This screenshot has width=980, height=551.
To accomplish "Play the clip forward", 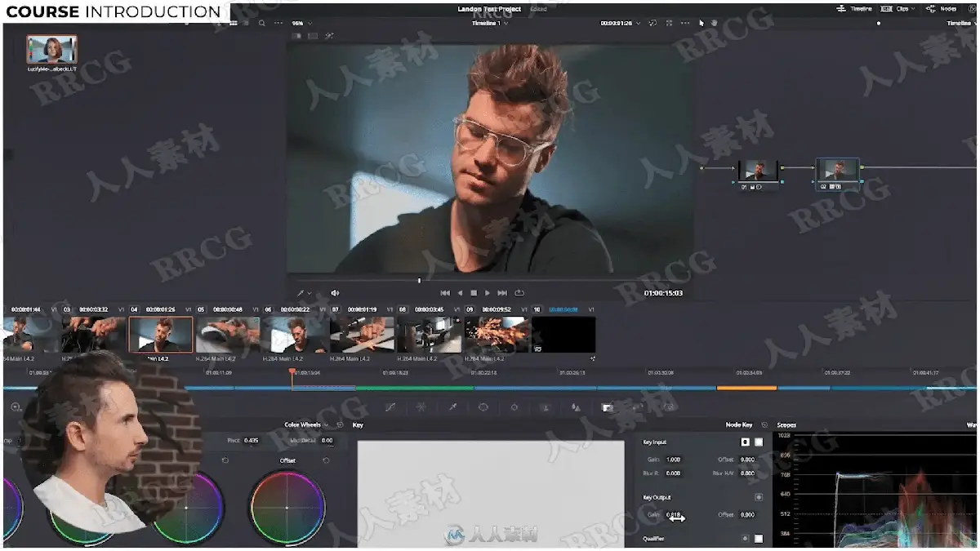I will 488,293.
